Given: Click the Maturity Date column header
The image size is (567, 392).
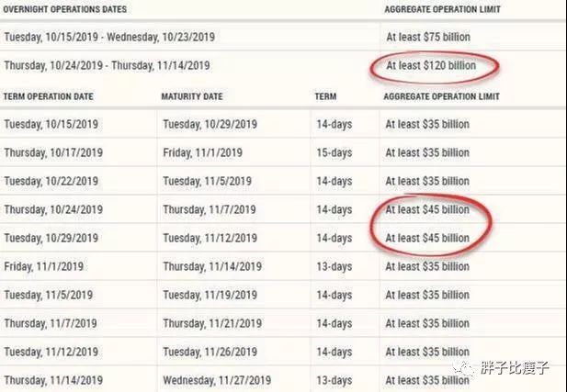Looking at the screenshot, I should click(x=192, y=96).
